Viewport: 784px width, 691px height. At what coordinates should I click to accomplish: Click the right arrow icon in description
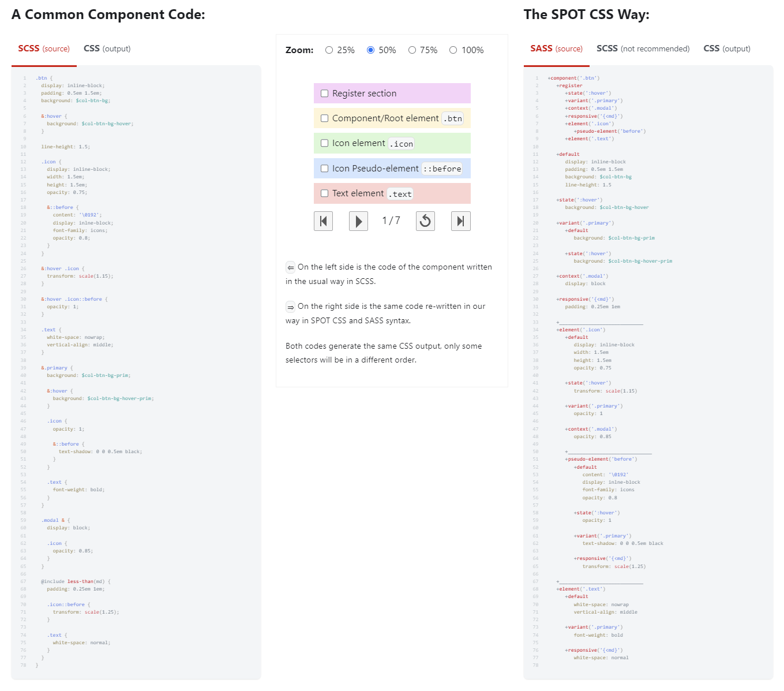click(x=291, y=307)
